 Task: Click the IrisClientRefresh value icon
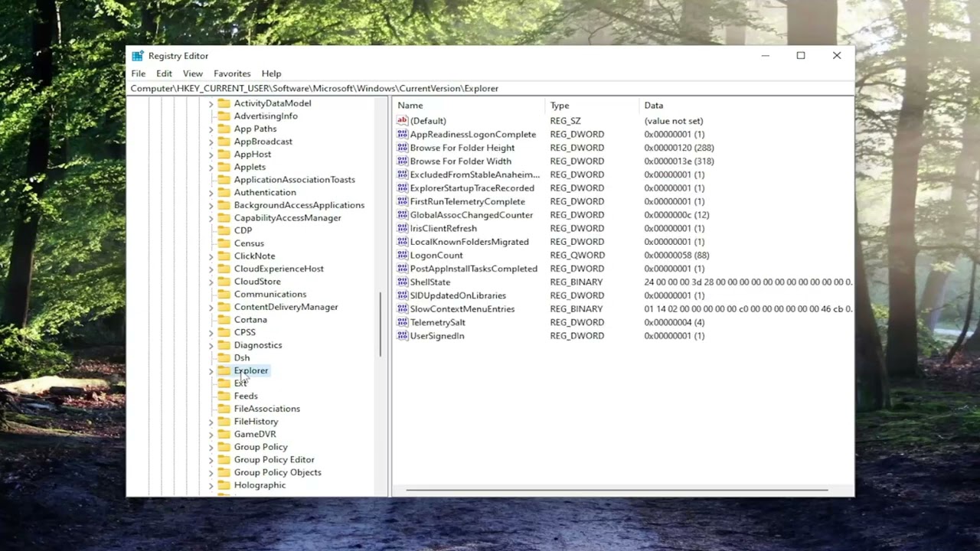[402, 228]
